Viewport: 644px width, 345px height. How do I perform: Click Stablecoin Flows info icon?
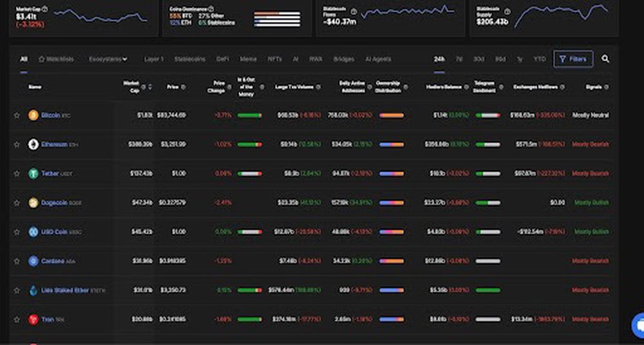[x=354, y=12]
